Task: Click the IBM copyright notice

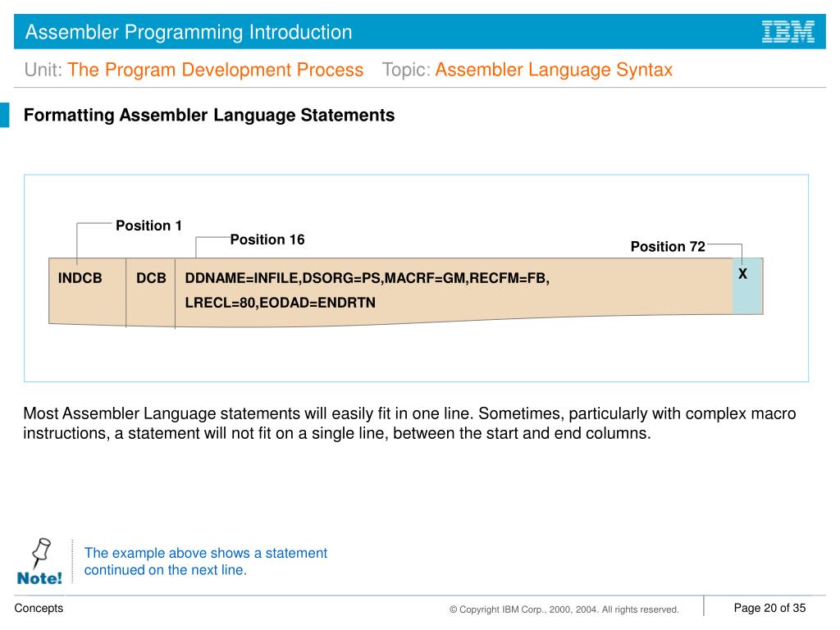Action: [564, 609]
